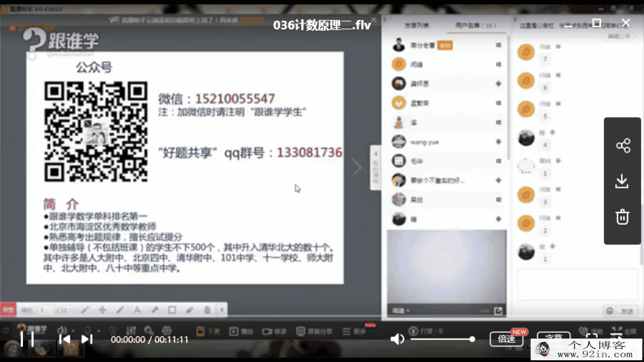
Task: Click the video title 036计数原理二.flv
Action: click(x=322, y=25)
